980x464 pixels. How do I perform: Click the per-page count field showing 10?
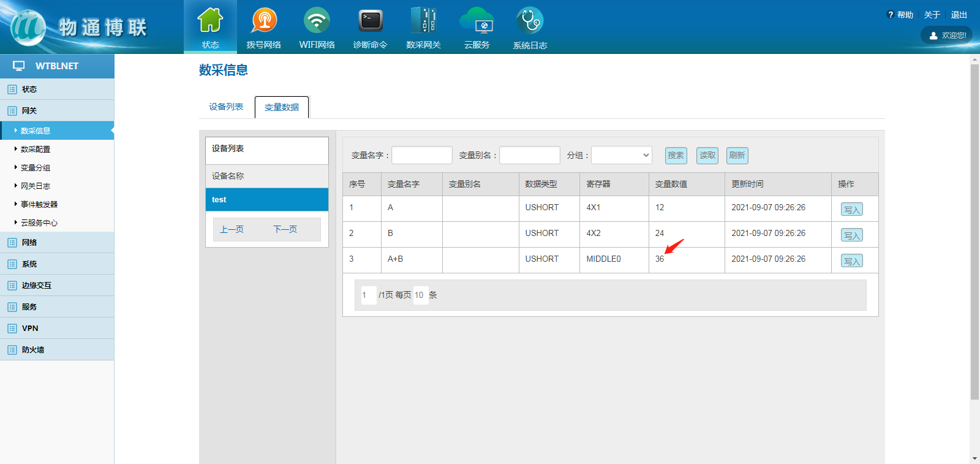421,295
